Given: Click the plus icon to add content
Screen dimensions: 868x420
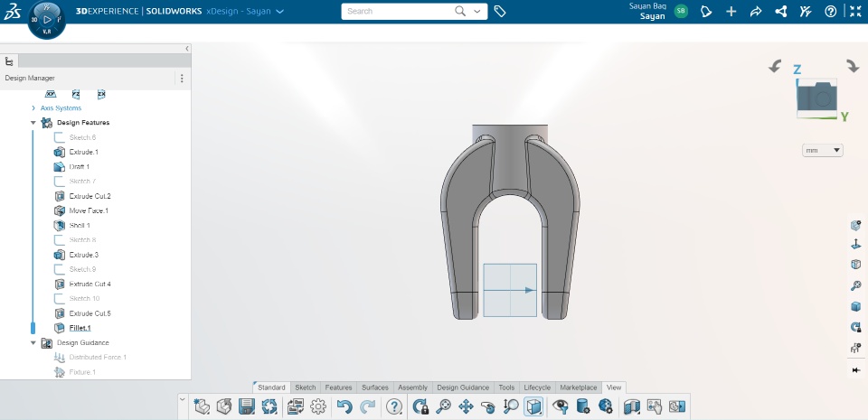Looking at the screenshot, I should (x=731, y=11).
